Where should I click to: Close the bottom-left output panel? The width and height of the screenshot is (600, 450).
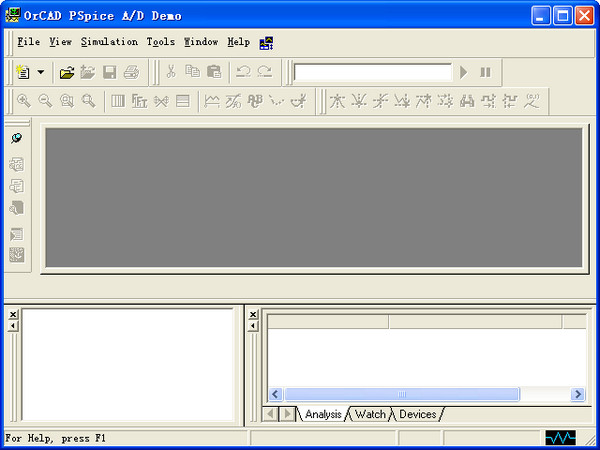[13, 314]
